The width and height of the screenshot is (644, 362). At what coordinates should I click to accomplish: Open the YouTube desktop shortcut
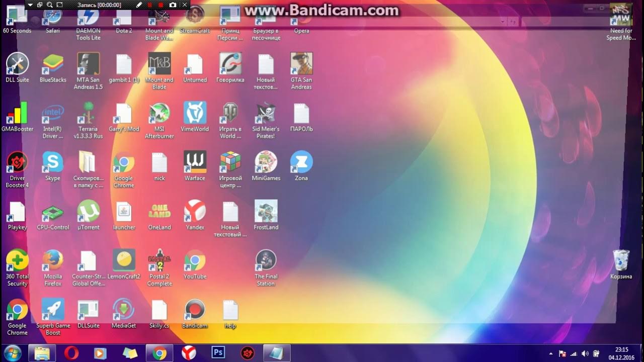point(195,264)
